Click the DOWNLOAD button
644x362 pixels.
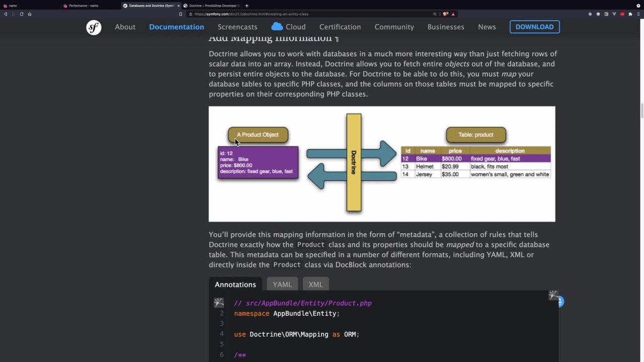point(534,27)
